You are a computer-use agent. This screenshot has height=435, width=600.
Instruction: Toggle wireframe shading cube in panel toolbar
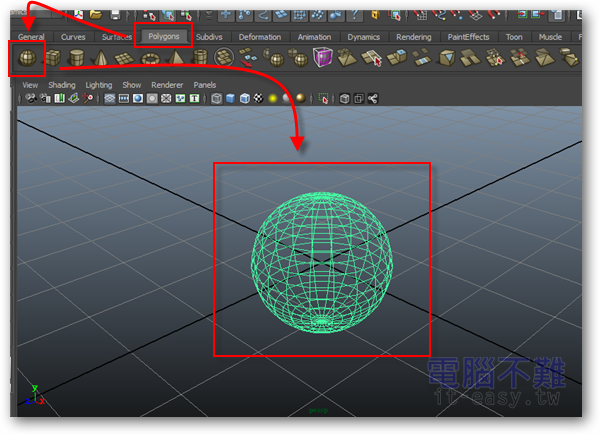[x=216, y=99]
